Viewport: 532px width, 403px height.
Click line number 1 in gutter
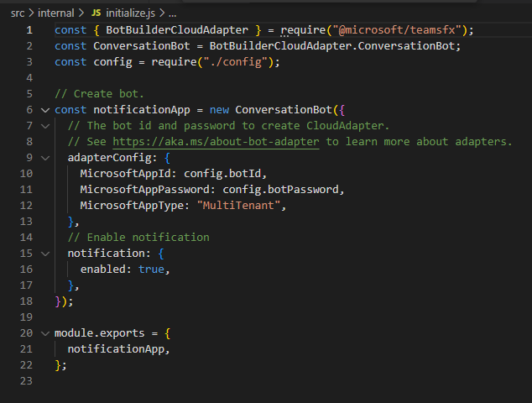29,30
